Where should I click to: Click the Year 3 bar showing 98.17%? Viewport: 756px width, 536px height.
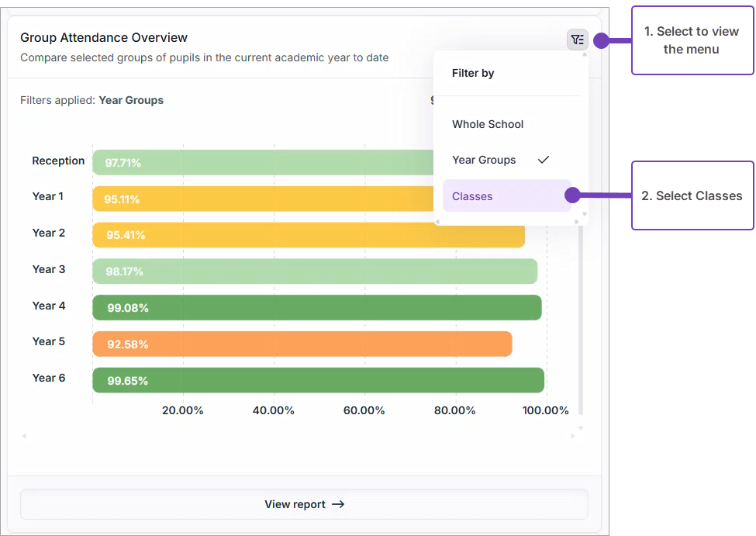pyautogui.click(x=314, y=271)
